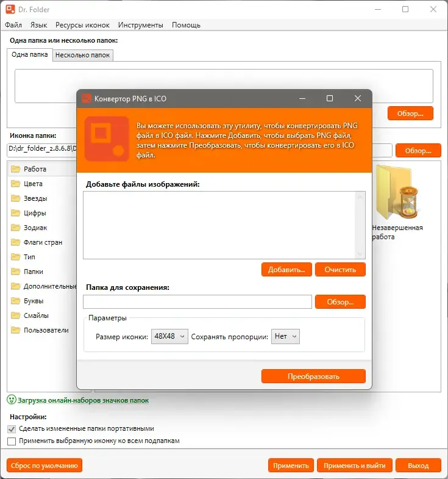
Task: Click Обзор... next to save folder field
Action: [x=340, y=302]
